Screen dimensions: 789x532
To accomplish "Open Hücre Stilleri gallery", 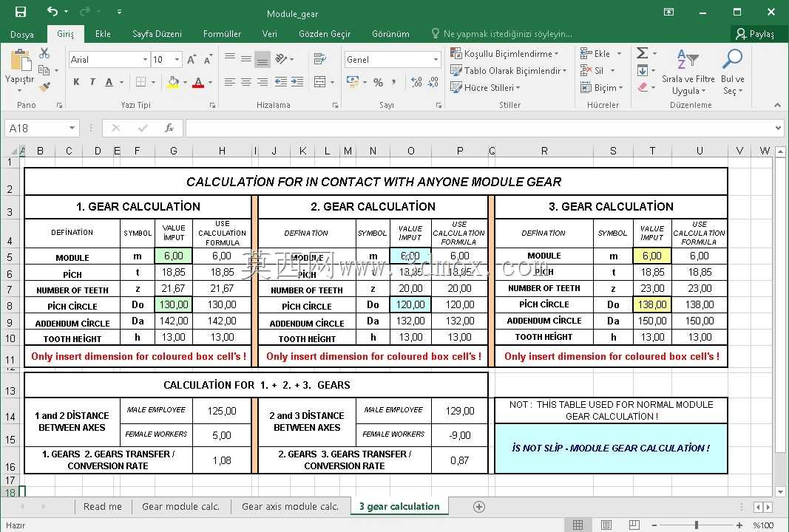I will [485, 87].
